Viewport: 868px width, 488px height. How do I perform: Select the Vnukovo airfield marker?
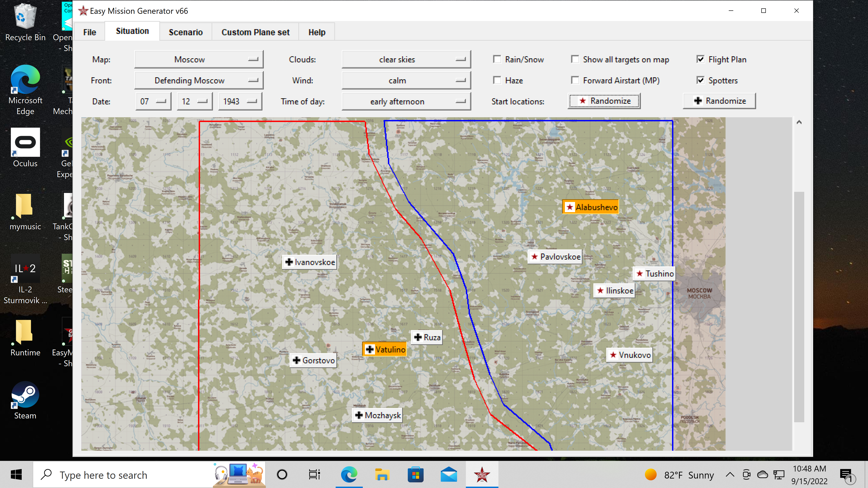[630, 355]
